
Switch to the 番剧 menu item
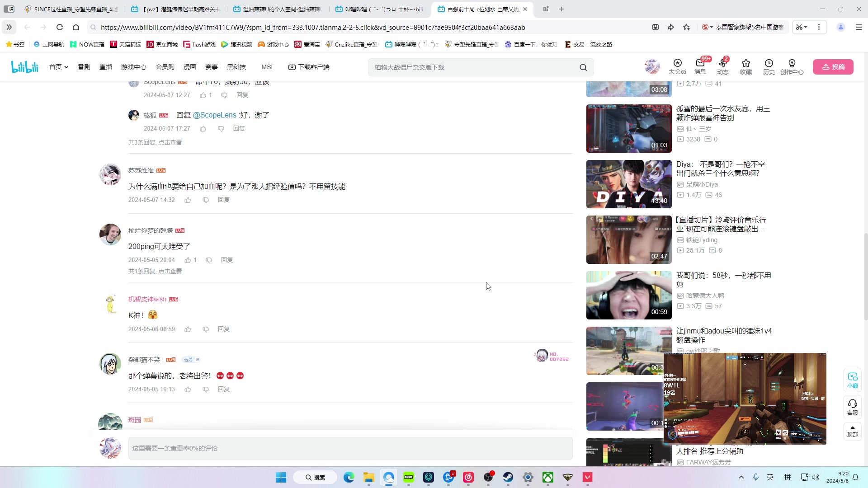[x=84, y=66]
